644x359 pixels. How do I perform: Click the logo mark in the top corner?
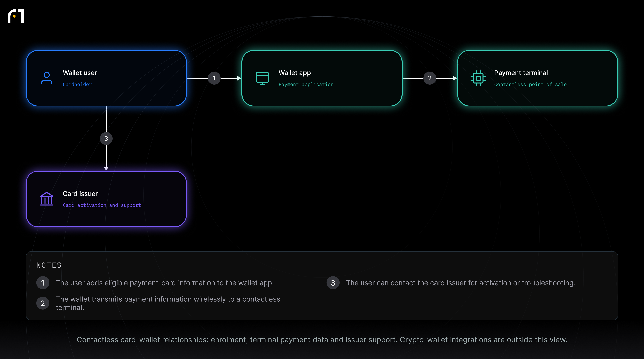click(16, 16)
